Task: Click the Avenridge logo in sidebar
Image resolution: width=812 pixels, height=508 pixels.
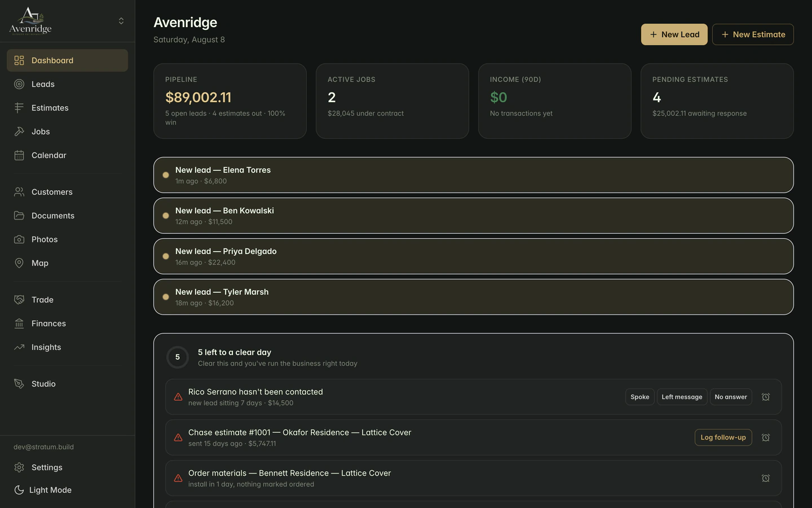Action: [30, 21]
